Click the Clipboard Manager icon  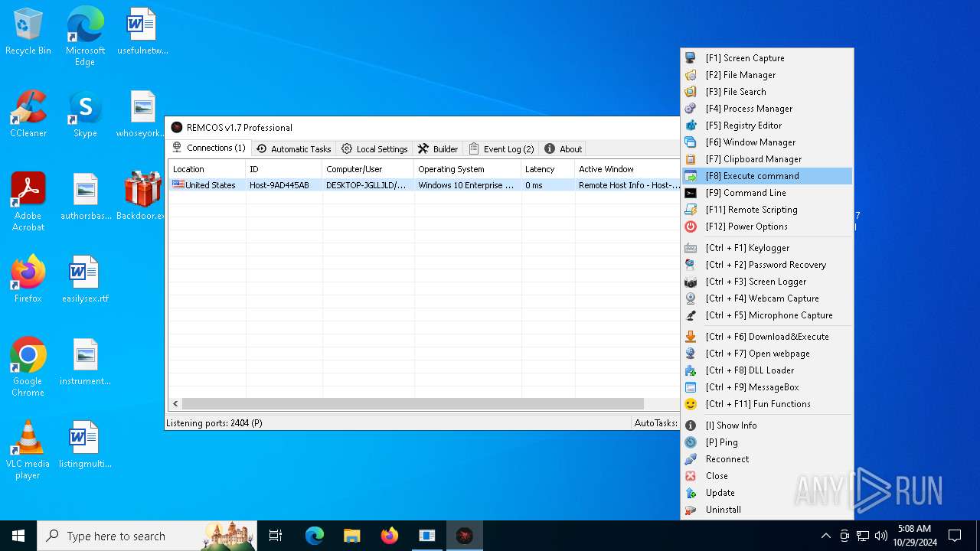pyautogui.click(x=691, y=159)
